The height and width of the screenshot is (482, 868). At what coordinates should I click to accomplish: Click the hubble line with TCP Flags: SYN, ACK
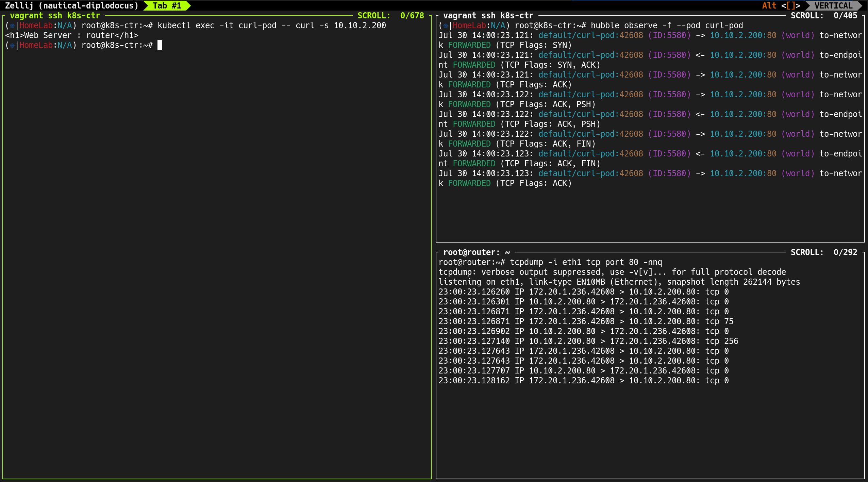coord(650,60)
